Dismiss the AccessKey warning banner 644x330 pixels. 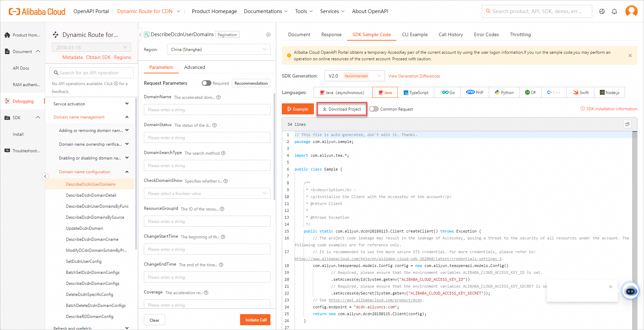point(630,55)
